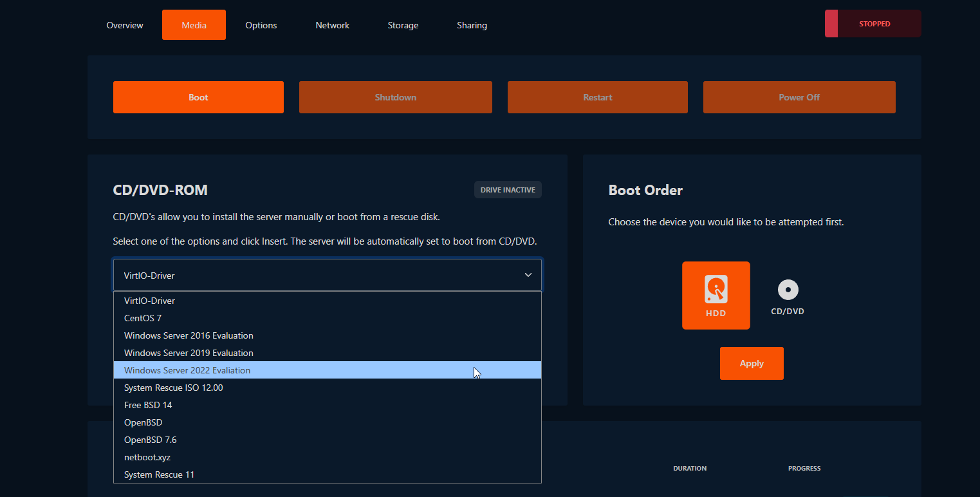
Task: Open the Overview tab
Action: pos(125,25)
